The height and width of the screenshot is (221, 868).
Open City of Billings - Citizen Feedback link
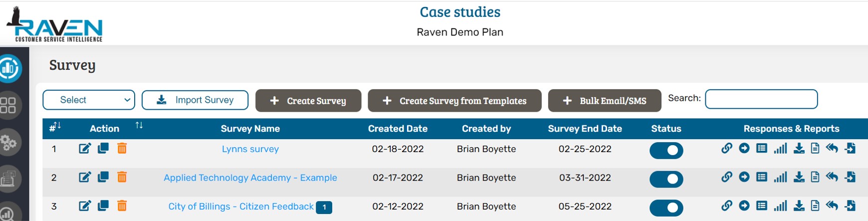241,206
